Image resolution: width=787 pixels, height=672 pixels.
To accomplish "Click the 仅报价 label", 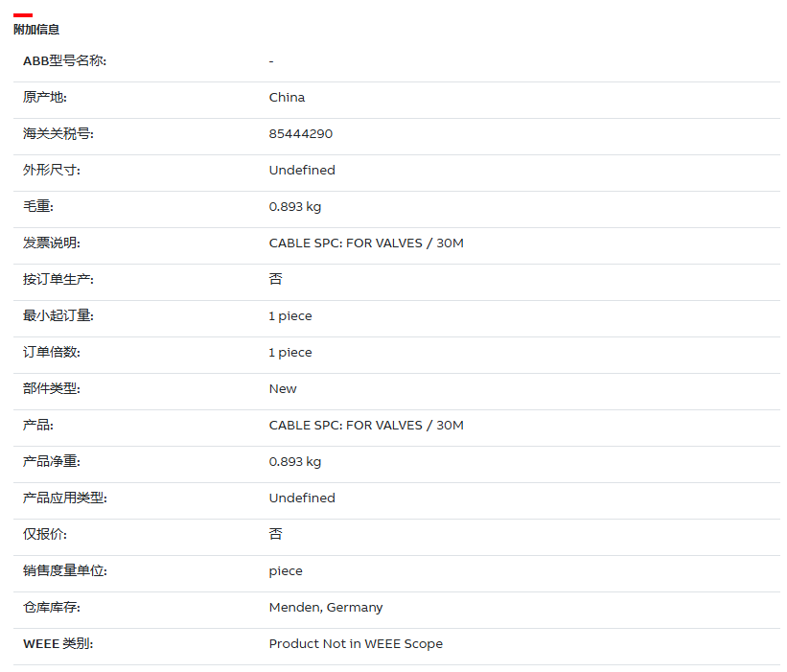I will (45, 534).
